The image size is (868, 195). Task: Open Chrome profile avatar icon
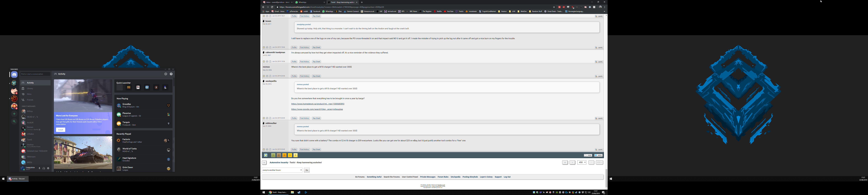[600, 7]
